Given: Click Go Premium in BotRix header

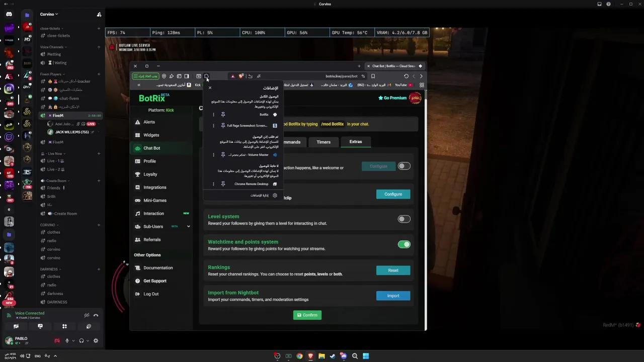Looking at the screenshot, I should (392, 98).
